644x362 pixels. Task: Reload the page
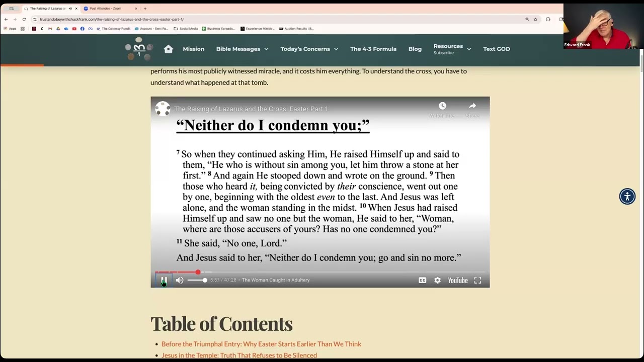(24, 19)
